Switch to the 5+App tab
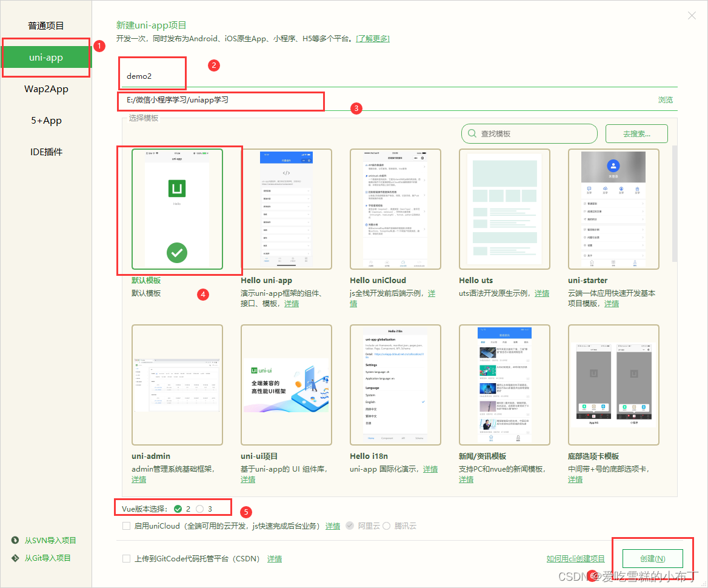708x588 pixels. [46, 121]
